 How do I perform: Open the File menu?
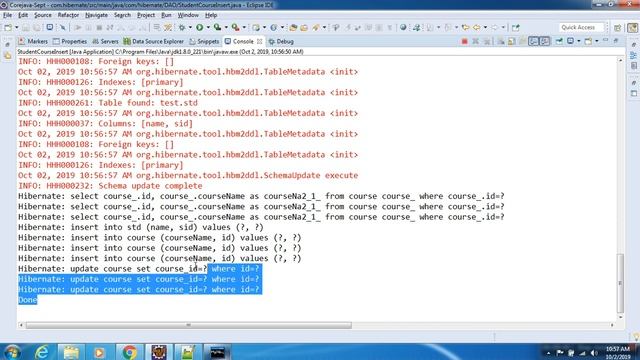click(x=7, y=15)
